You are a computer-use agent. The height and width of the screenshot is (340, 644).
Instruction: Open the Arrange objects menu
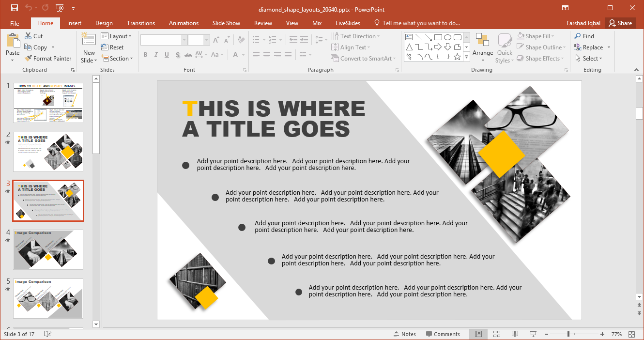(x=482, y=48)
